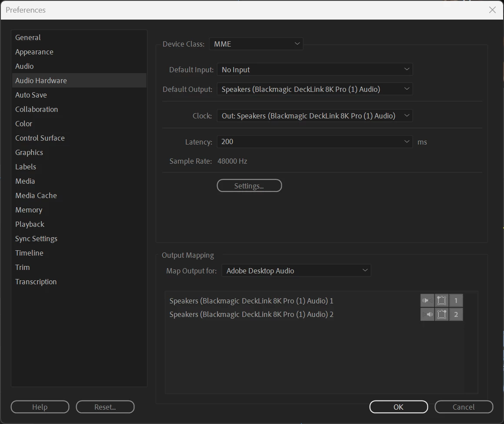The height and width of the screenshot is (424, 504).
Task: Switch to Transcription preferences
Action: point(79,282)
